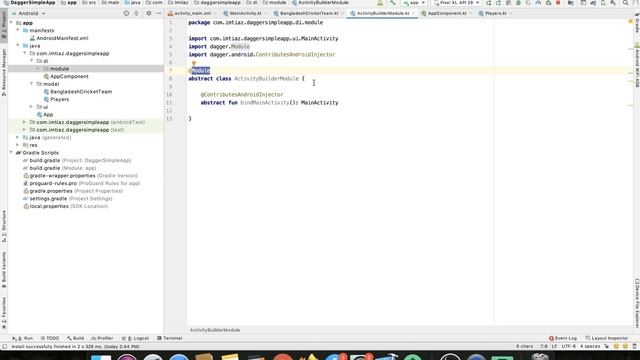Open the Event Log

tap(563, 338)
